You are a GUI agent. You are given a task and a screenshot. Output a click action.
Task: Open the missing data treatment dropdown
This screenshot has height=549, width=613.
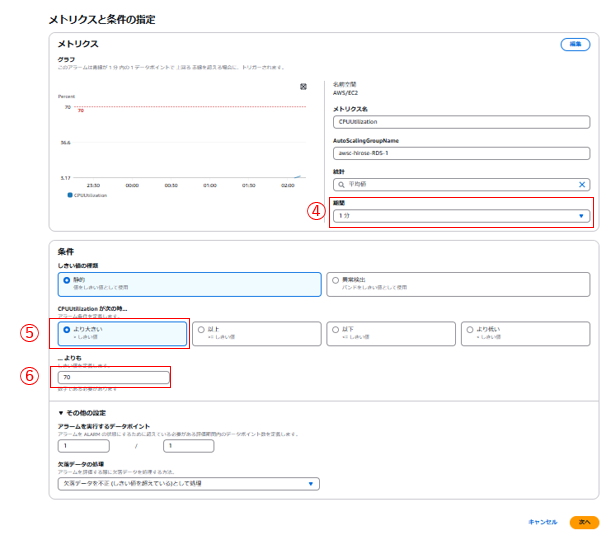[189, 484]
